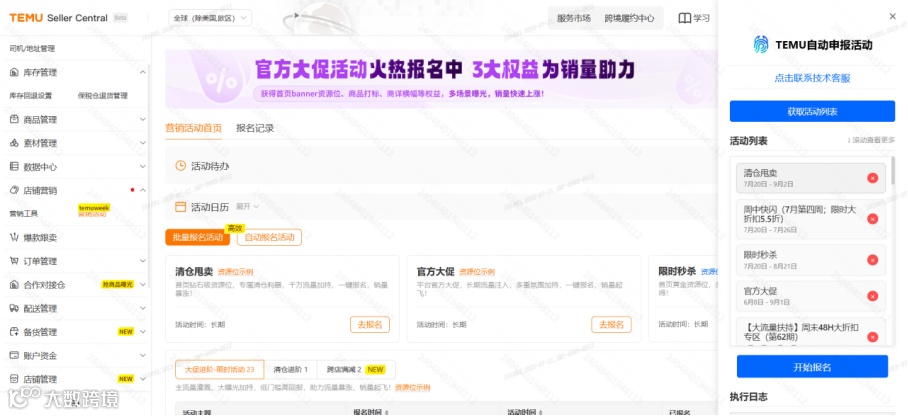Remove 周中快闪 activity with red X
The width and height of the screenshot is (908, 416).
[873, 218]
